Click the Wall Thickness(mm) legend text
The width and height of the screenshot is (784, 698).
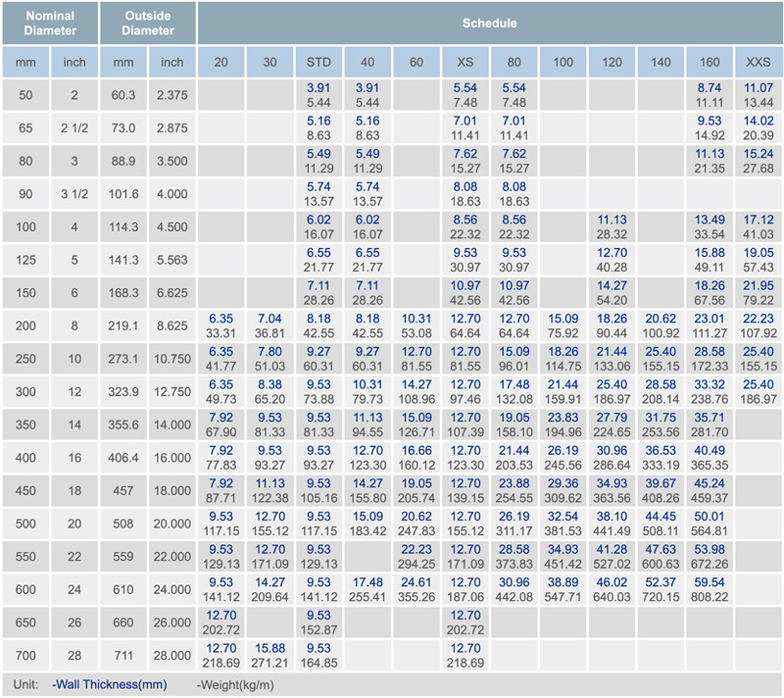pyautogui.click(x=110, y=684)
